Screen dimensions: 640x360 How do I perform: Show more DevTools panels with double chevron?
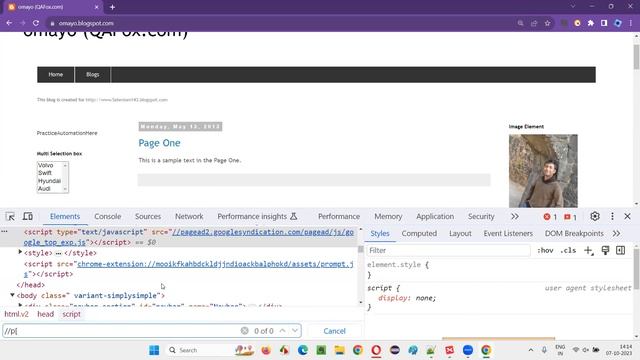point(515,216)
